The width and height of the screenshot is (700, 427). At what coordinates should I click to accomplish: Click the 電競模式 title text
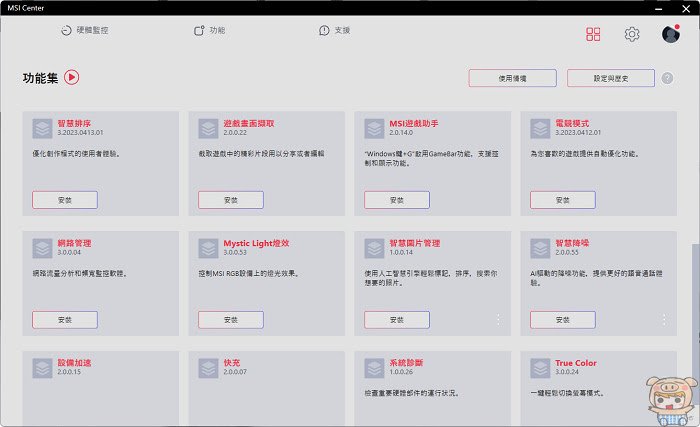(x=572, y=123)
